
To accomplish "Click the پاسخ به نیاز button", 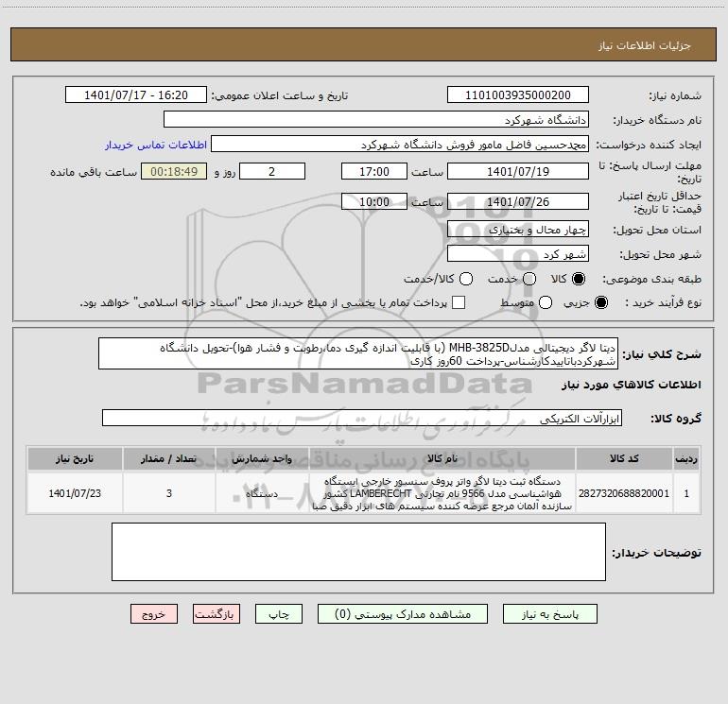I will (550, 614).
